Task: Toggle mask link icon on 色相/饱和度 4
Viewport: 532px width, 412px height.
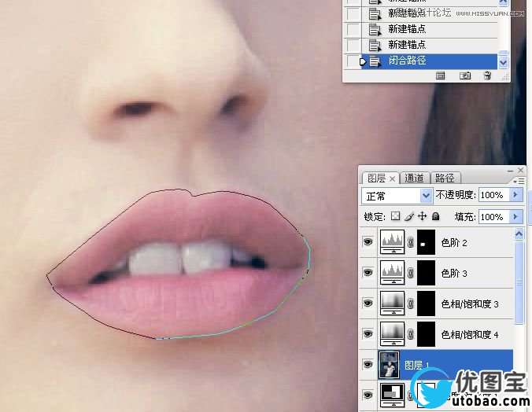Action: (411, 333)
